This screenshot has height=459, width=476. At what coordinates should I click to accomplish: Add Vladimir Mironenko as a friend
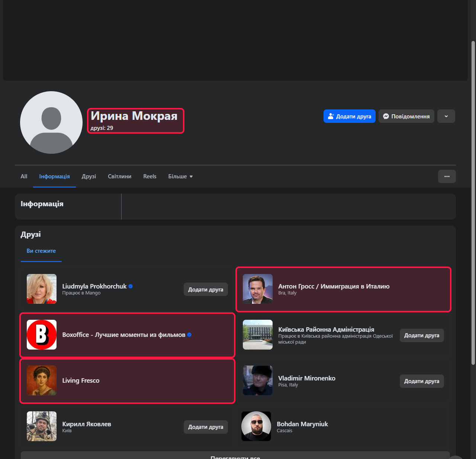pos(422,381)
